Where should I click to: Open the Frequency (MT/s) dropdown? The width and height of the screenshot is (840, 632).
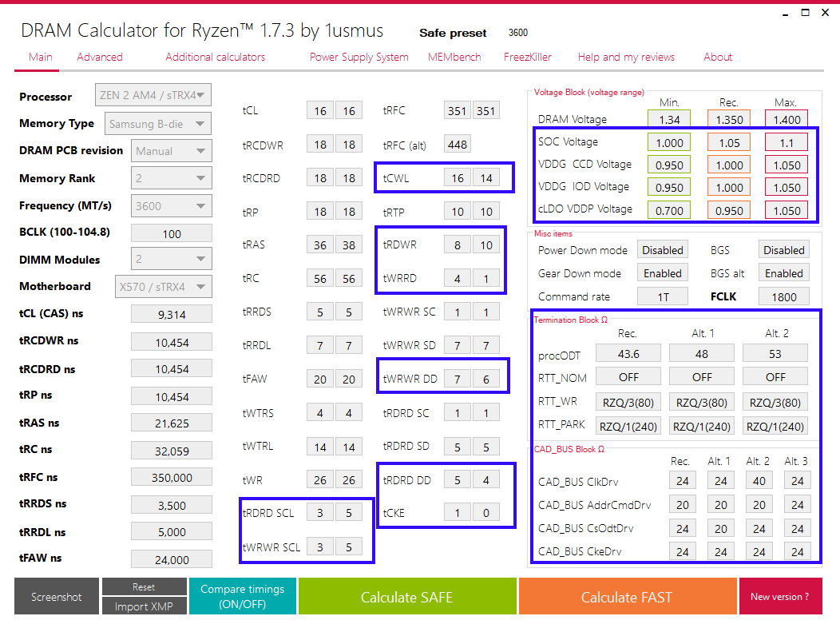tap(172, 206)
